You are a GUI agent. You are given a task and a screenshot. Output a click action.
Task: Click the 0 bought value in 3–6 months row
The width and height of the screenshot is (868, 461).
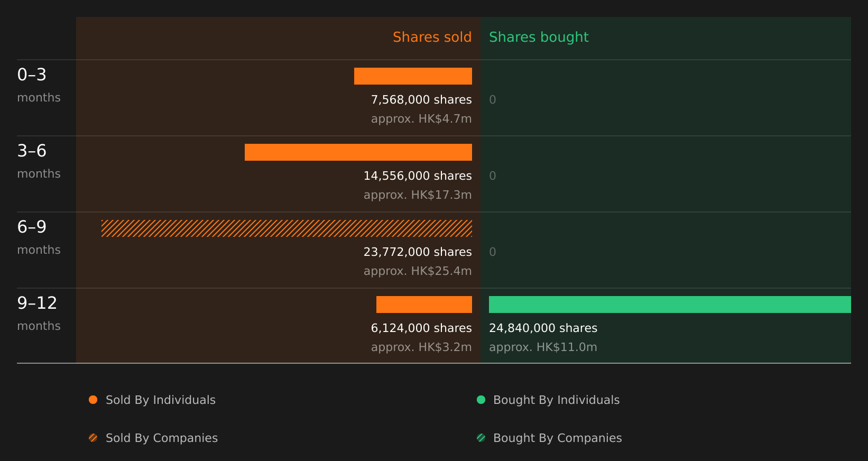point(493,176)
